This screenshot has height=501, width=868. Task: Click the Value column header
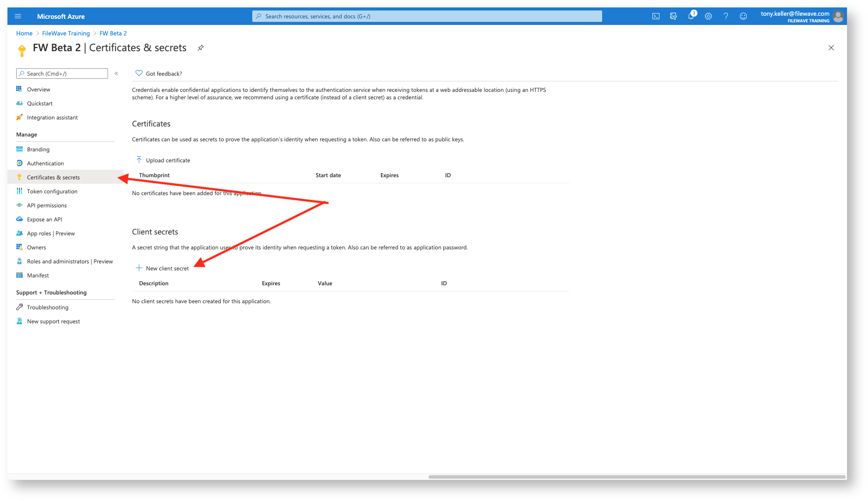tap(325, 283)
